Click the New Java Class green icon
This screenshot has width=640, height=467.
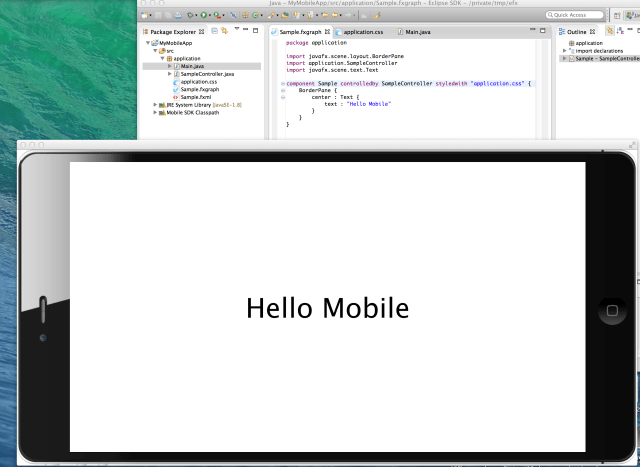pyautogui.click(x=255, y=15)
